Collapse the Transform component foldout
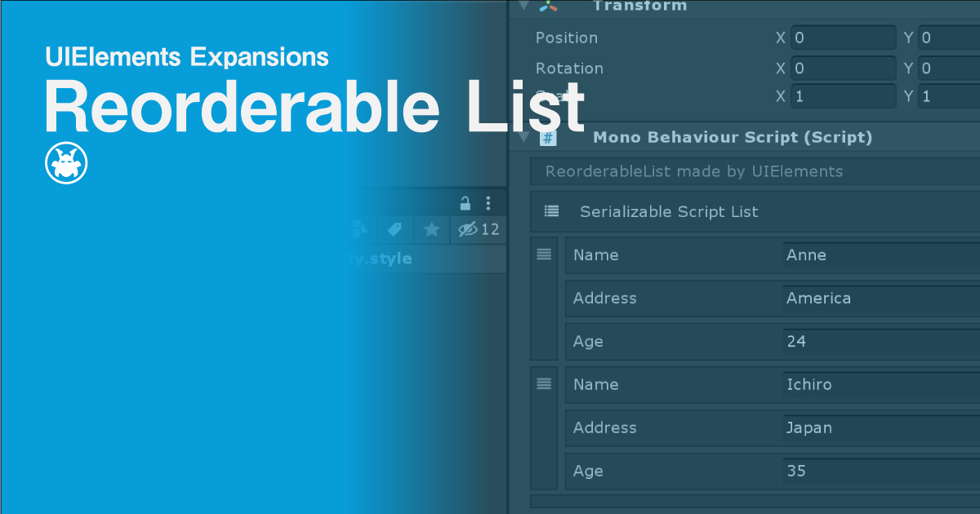Image resolution: width=980 pixels, height=514 pixels. (x=523, y=7)
